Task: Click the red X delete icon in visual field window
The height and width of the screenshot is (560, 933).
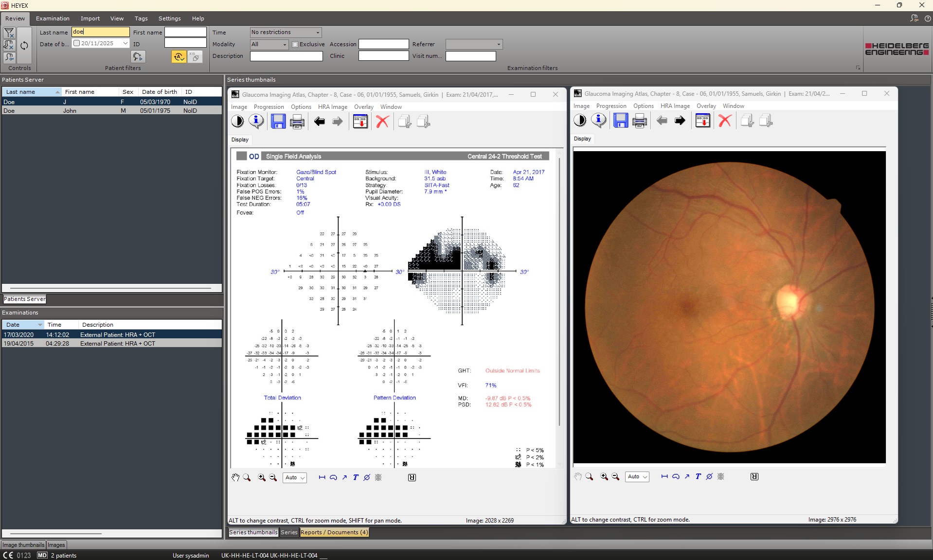Action: [382, 122]
